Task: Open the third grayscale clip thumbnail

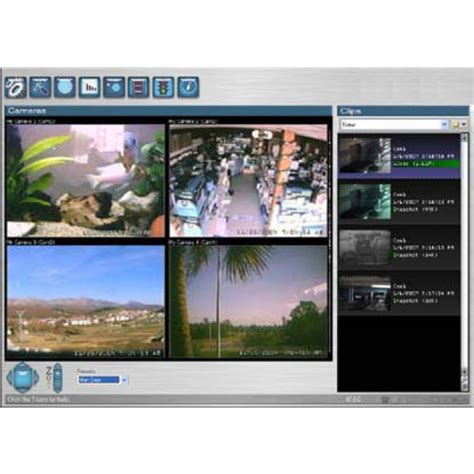Action: pyautogui.click(x=365, y=247)
